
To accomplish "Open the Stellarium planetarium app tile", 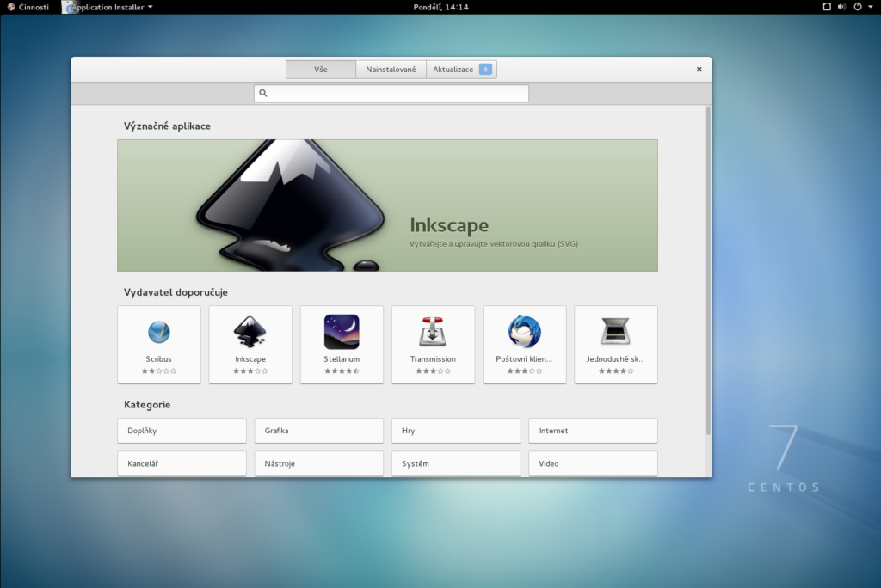I will click(341, 344).
